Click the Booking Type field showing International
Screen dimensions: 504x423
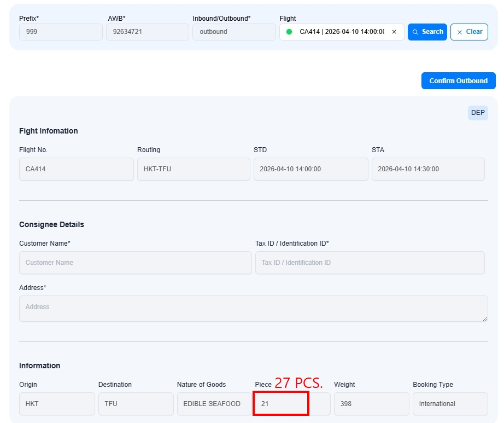[x=450, y=404]
